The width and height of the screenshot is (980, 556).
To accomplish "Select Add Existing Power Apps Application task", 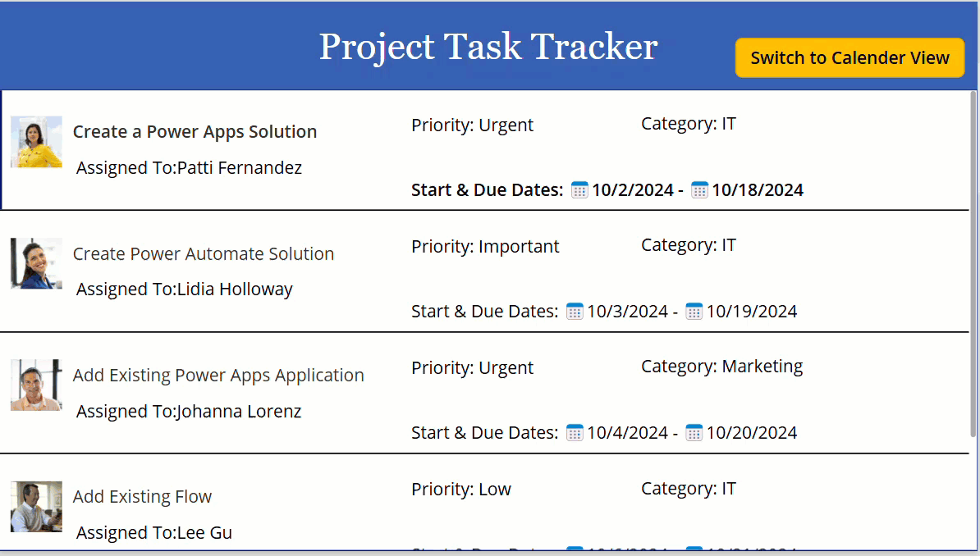I will [219, 375].
